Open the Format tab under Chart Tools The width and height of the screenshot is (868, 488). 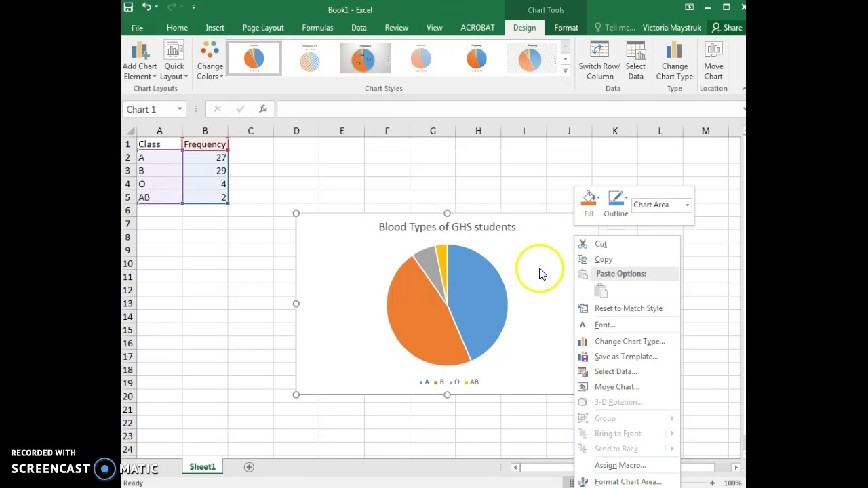(x=566, y=28)
